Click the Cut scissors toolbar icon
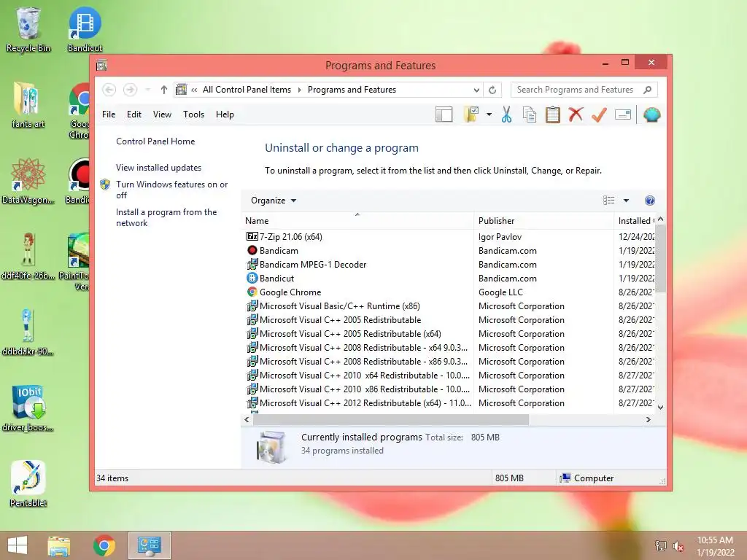This screenshot has width=747, height=560. point(506,114)
